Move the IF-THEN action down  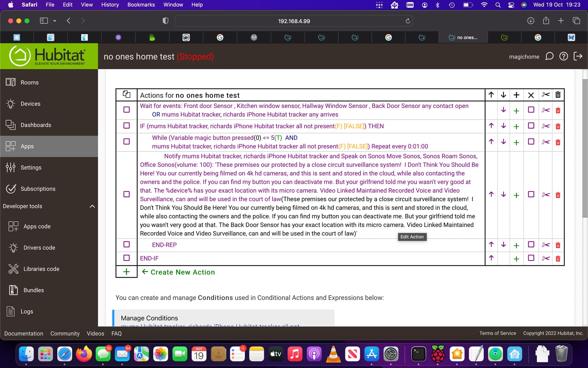503,126
